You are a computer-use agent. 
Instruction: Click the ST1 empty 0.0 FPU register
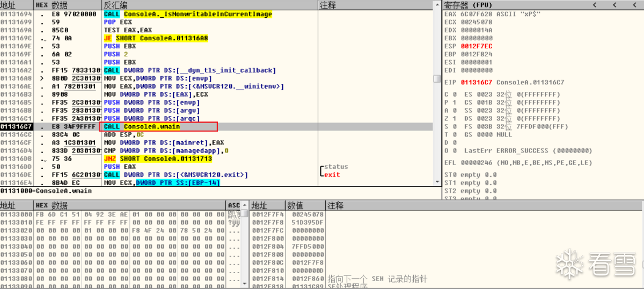coord(471,183)
